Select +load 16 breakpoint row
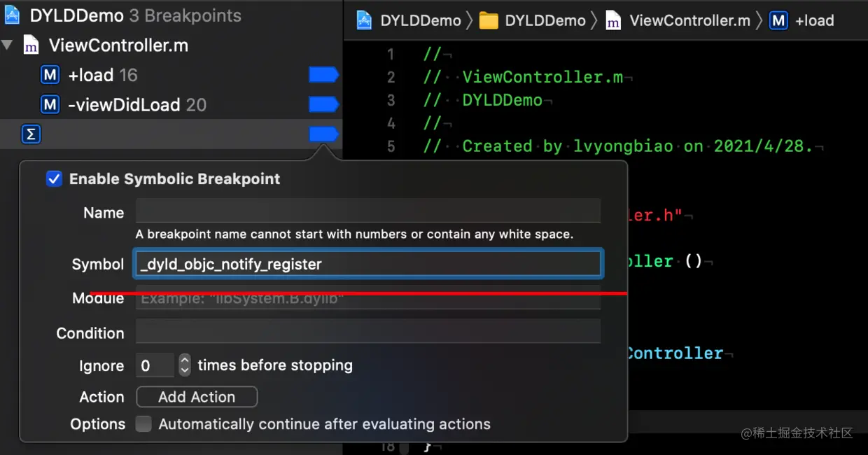This screenshot has width=868, height=455. click(x=171, y=75)
